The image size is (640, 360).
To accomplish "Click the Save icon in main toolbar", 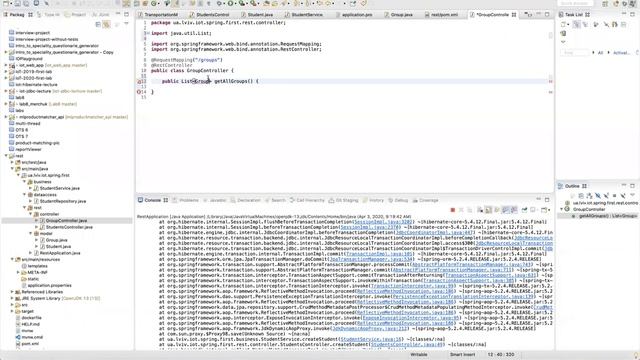I will (18, 3).
